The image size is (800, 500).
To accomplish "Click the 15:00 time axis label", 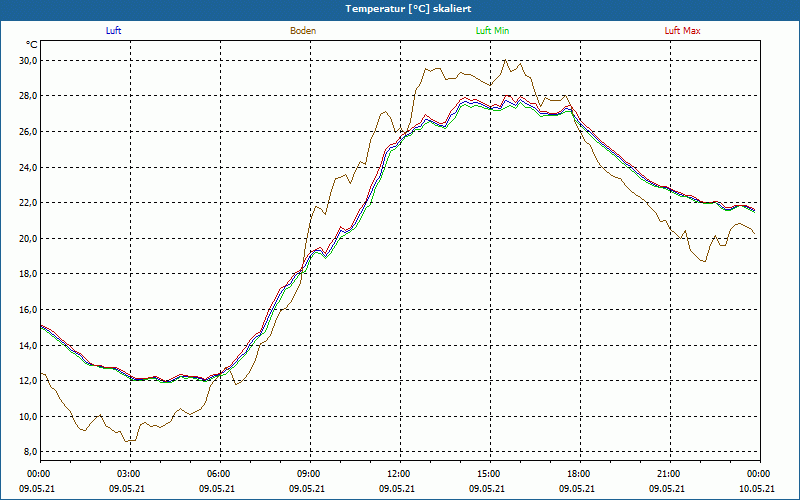I will pos(490,474).
